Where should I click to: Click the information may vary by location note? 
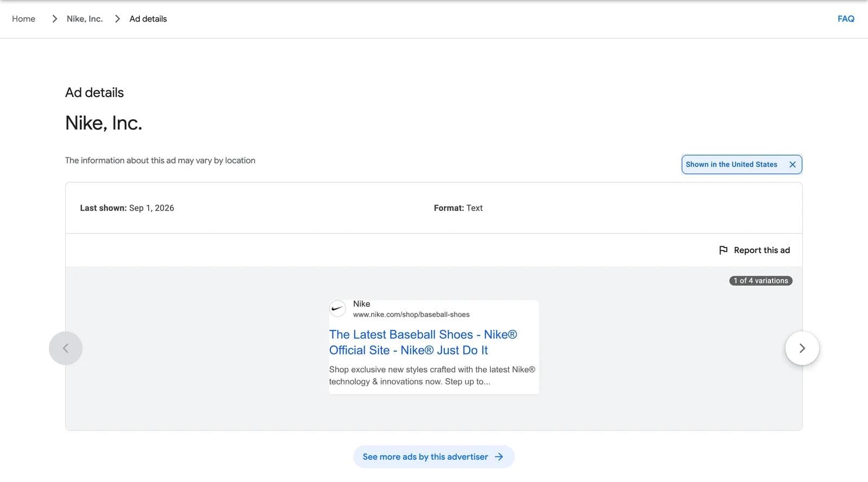click(x=160, y=160)
